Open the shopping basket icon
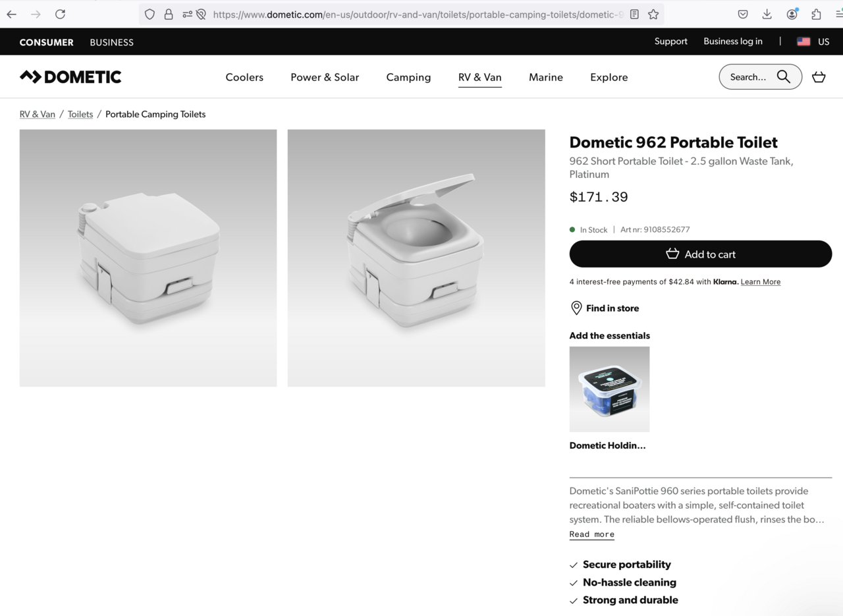This screenshot has height=616, width=843. coord(819,77)
